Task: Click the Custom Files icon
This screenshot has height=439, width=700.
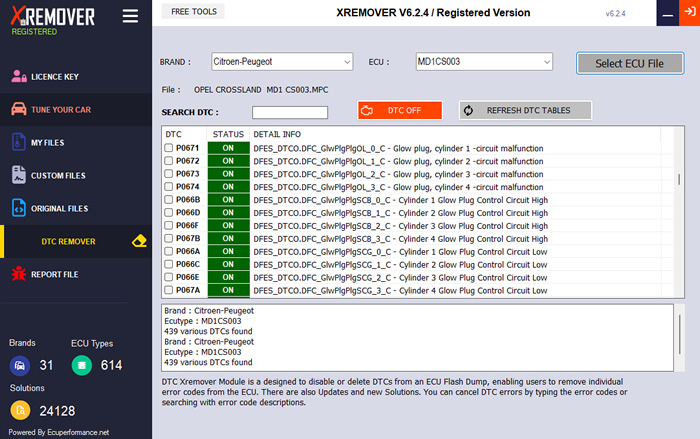Action: point(19,175)
